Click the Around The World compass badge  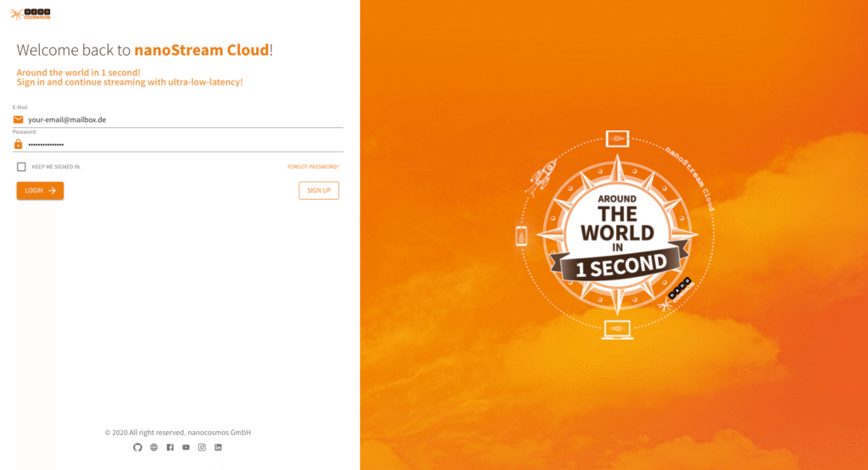(x=616, y=235)
